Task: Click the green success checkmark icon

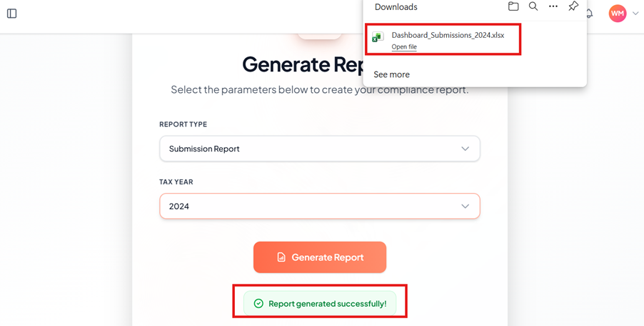Action: [258, 304]
